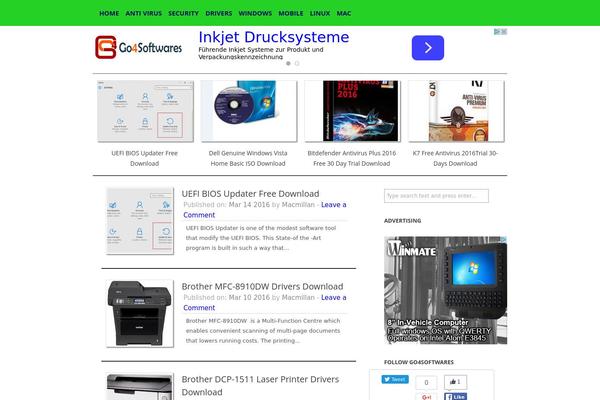Open Brother MFC-8910DW printer thumbnail
Screen dimensions: 600x400
[x=140, y=313]
